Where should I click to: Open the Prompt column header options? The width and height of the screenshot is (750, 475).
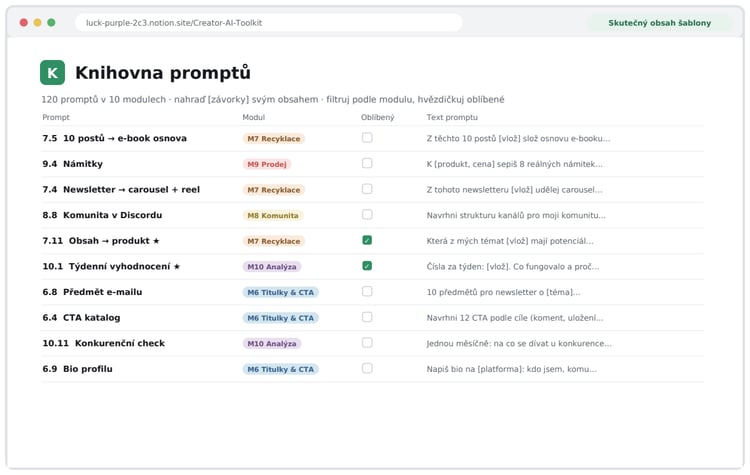click(x=55, y=117)
